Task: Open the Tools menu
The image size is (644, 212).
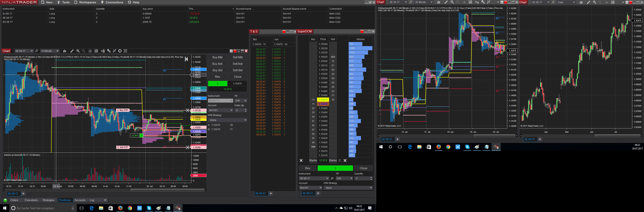Action: tap(63, 2)
